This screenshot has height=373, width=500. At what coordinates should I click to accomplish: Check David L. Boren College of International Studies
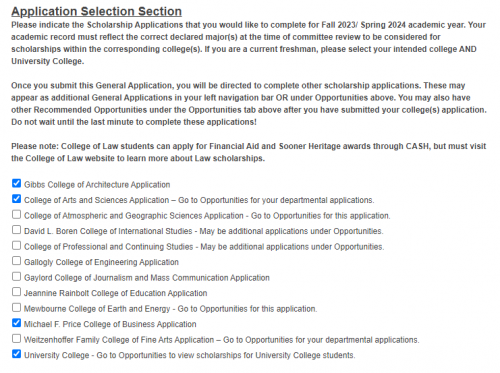pyautogui.click(x=16, y=230)
